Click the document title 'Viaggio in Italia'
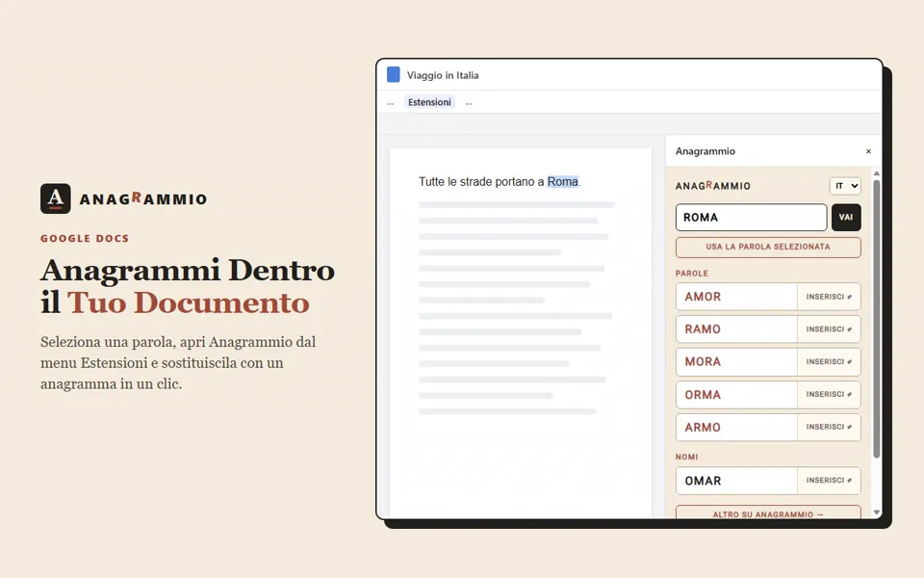Image resolution: width=924 pixels, height=578 pixels. [x=443, y=75]
